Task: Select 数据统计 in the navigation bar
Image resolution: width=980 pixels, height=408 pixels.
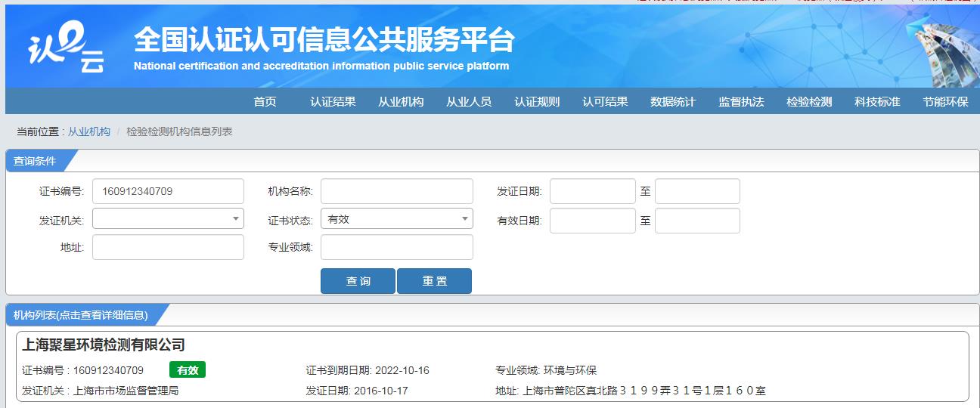Action: click(673, 102)
